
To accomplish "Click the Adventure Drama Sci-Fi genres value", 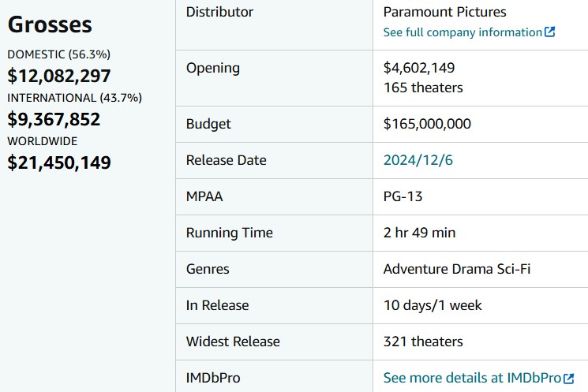I will pyautogui.click(x=457, y=269).
